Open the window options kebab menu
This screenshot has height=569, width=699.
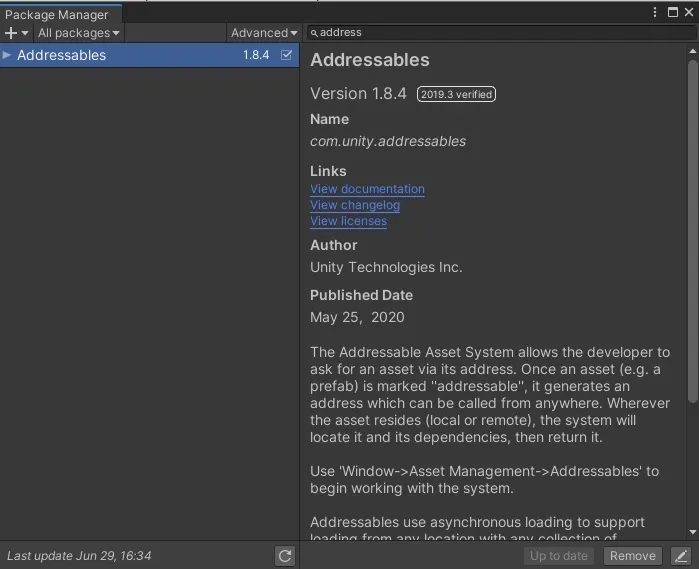click(654, 12)
